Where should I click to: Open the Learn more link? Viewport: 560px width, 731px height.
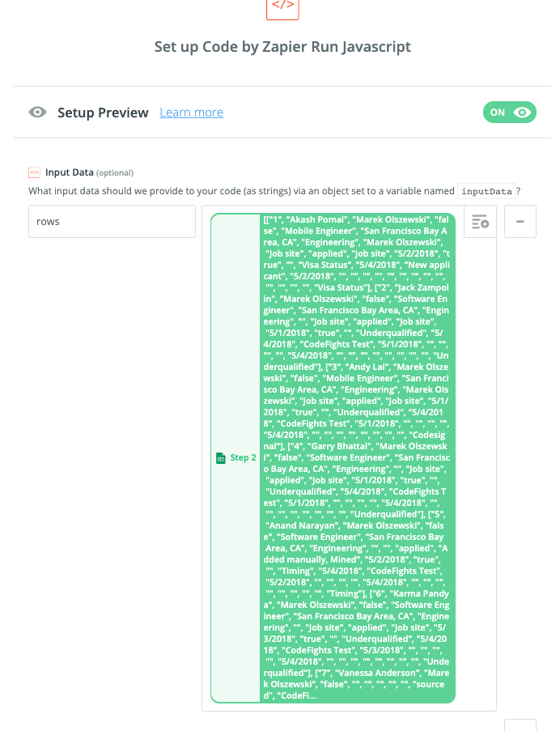[191, 113]
